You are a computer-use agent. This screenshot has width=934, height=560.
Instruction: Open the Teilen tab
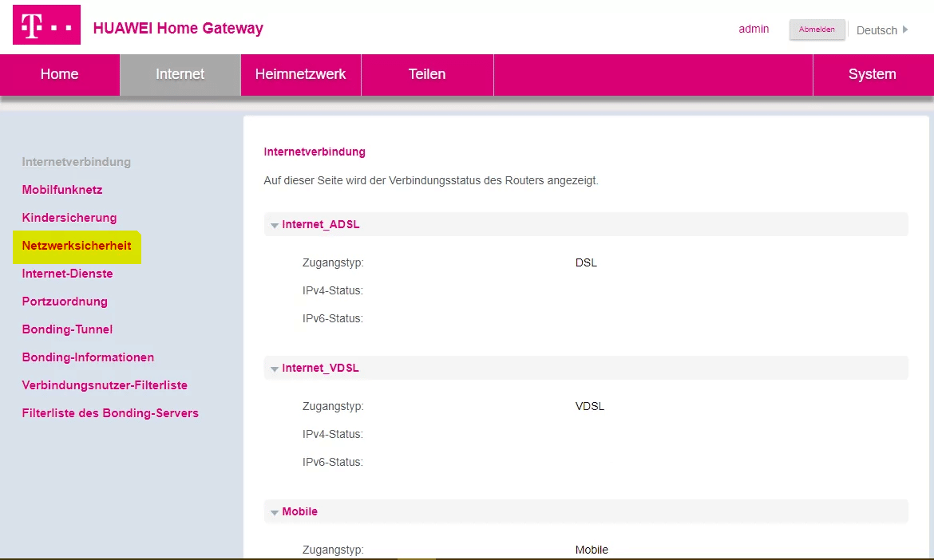[427, 74]
